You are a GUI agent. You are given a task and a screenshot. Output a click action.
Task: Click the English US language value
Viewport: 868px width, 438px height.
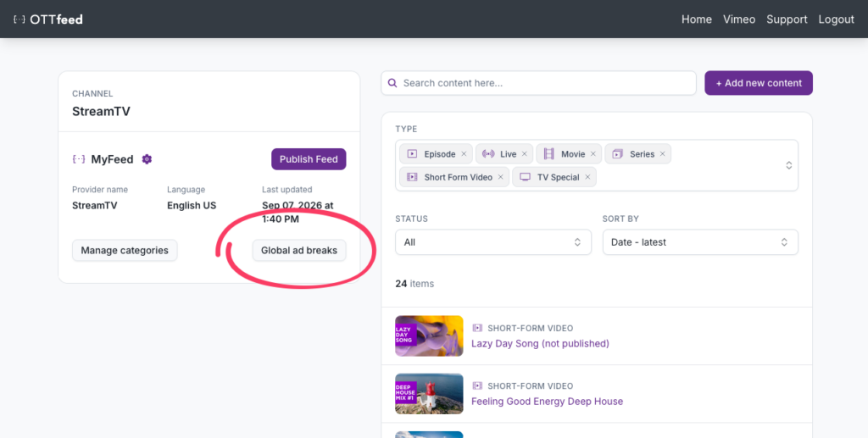[x=192, y=205]
